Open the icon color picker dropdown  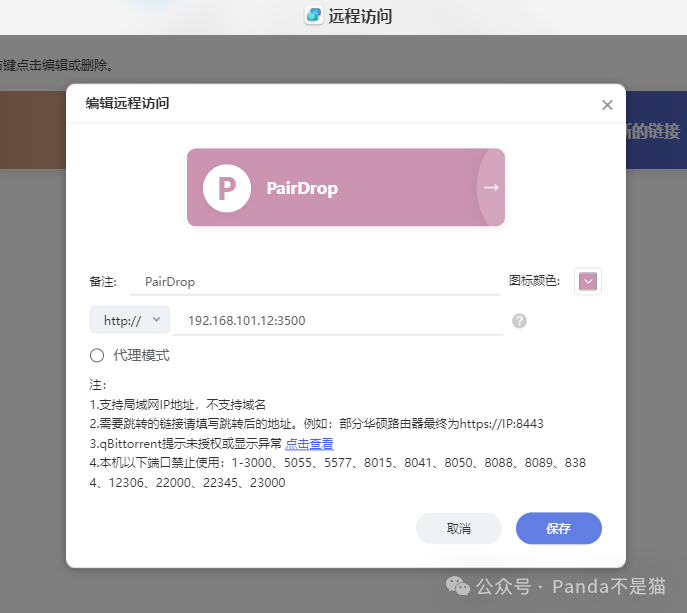(x=588, y=281)
